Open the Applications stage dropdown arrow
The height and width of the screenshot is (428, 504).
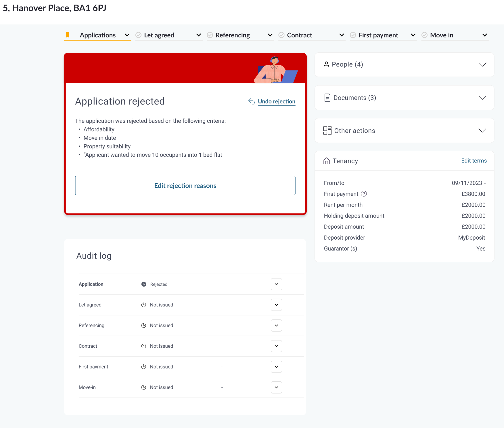coord(127,35)
